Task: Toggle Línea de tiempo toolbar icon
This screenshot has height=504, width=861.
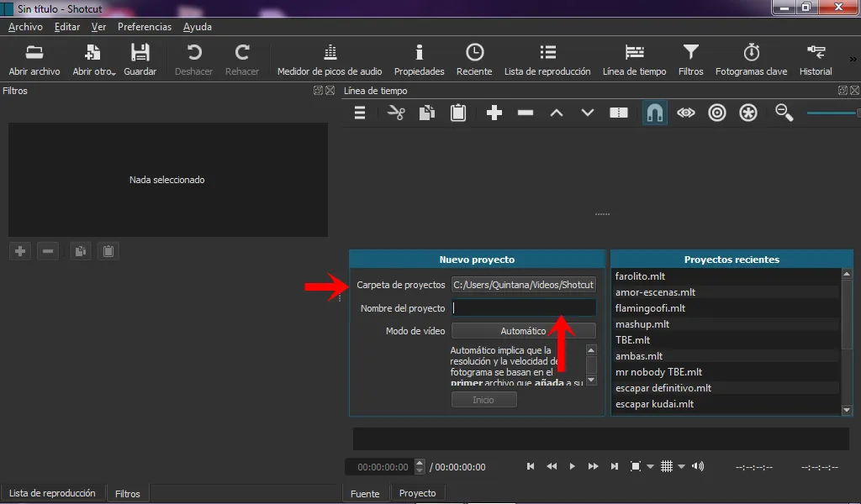Action: [634, 60]
